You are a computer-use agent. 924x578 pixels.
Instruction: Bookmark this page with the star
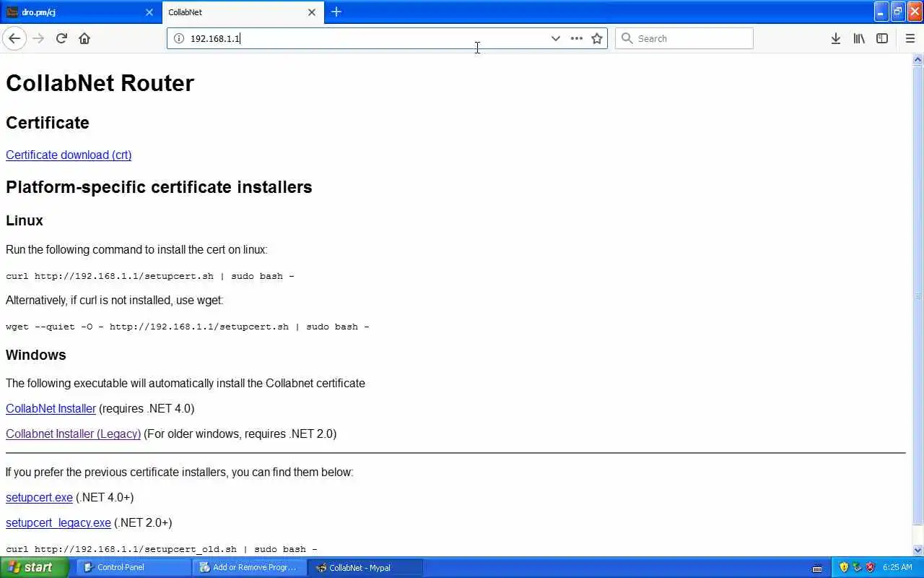(597, 38)
